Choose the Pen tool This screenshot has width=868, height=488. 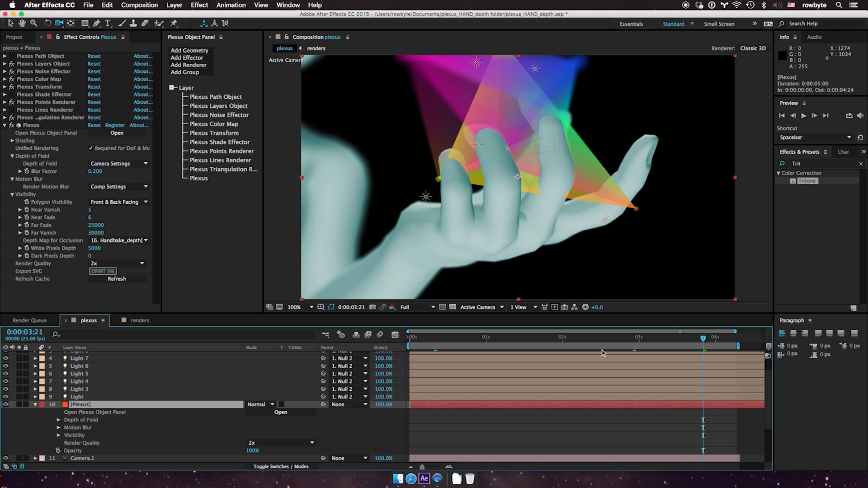96,23
